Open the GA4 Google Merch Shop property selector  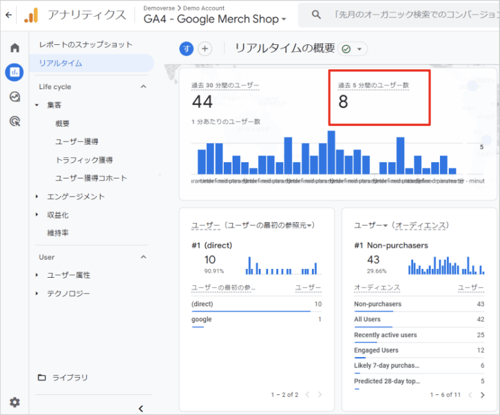(215, 19)
